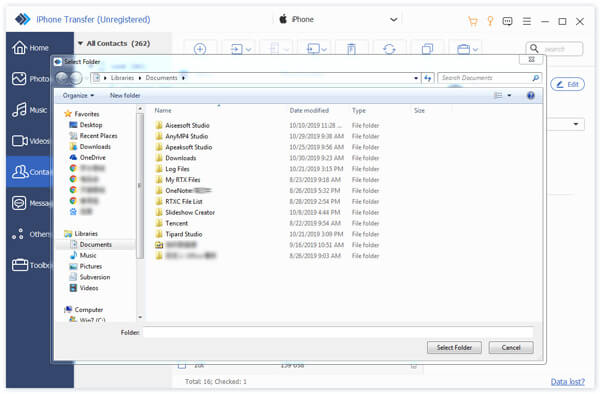Select Subversion under Libraries
The image size is (600, 394).
point(95,277)
